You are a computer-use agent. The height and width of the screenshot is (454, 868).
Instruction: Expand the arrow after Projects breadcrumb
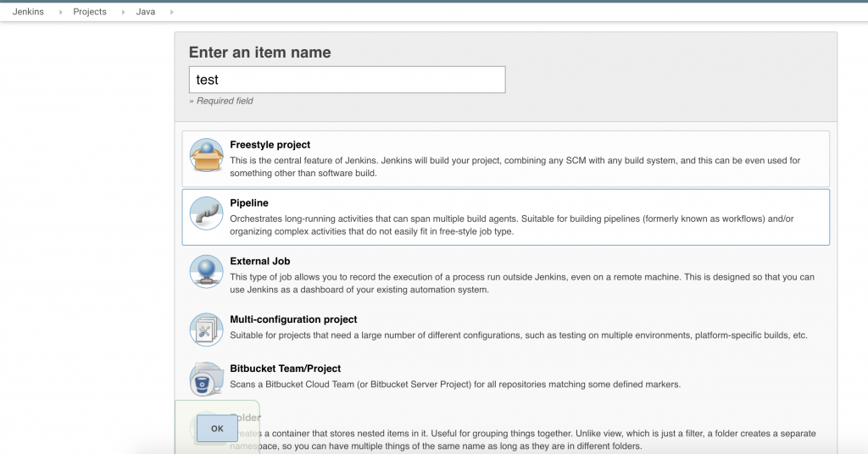pos(121,12)
